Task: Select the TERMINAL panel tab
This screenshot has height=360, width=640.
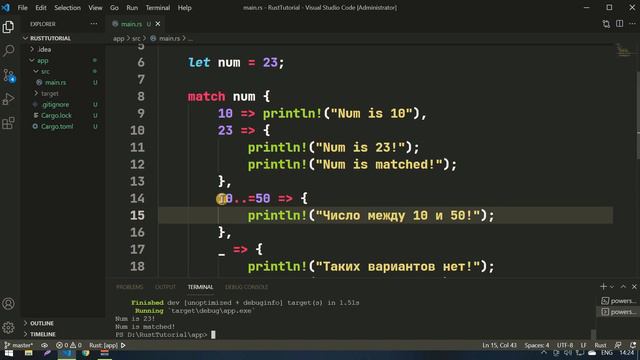Action: click(x=200, y=287)
